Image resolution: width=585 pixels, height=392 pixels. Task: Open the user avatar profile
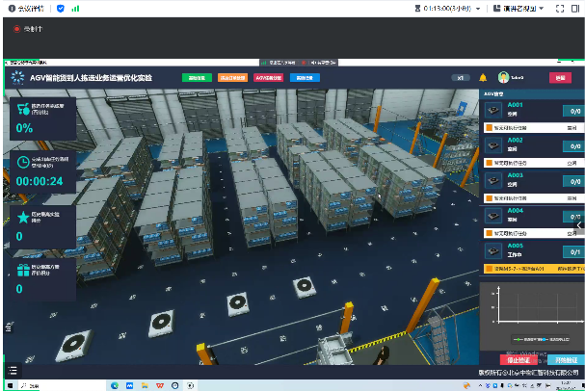[503, 77]
